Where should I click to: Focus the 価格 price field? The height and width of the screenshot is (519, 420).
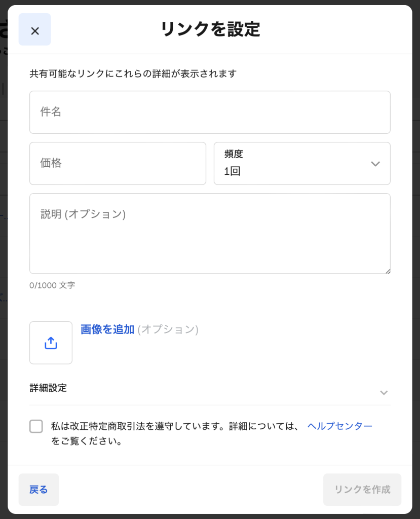tap(118, 163)
